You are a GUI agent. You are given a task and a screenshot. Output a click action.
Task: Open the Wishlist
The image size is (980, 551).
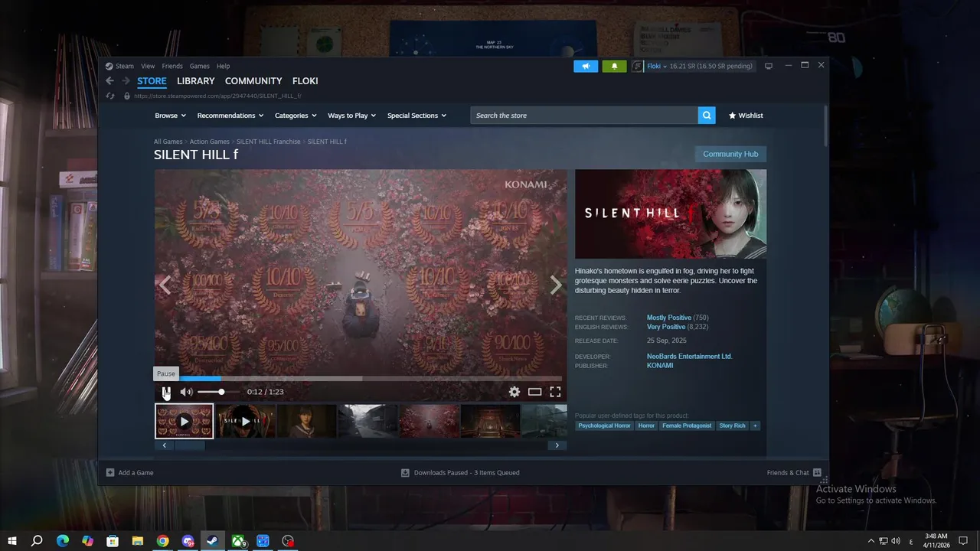click(x=746, y=116)
